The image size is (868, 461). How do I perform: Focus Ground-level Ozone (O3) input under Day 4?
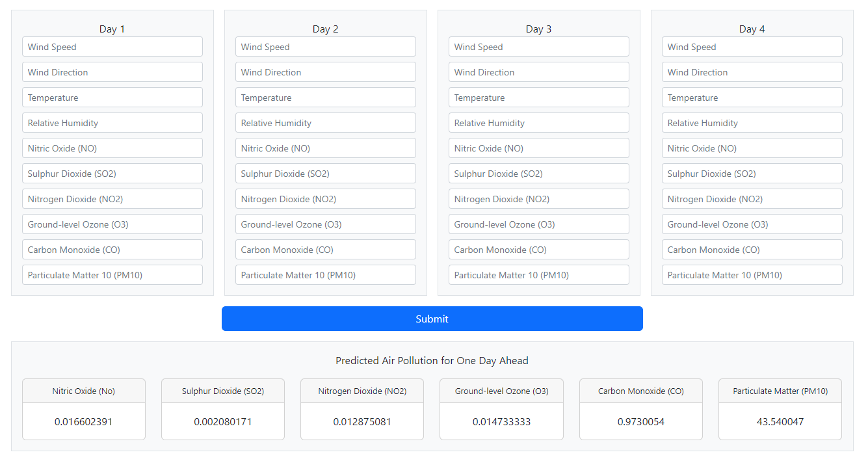[752, 224]
